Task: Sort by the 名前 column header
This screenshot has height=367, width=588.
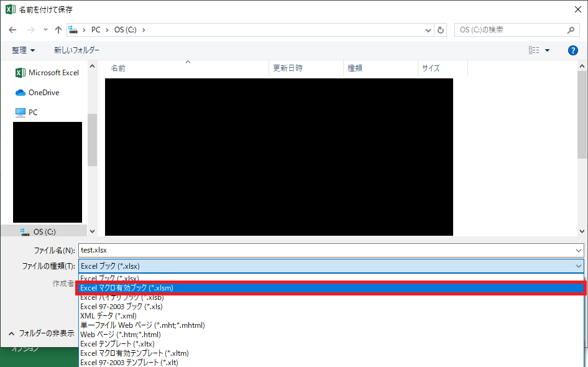Action: pos(186,68)
